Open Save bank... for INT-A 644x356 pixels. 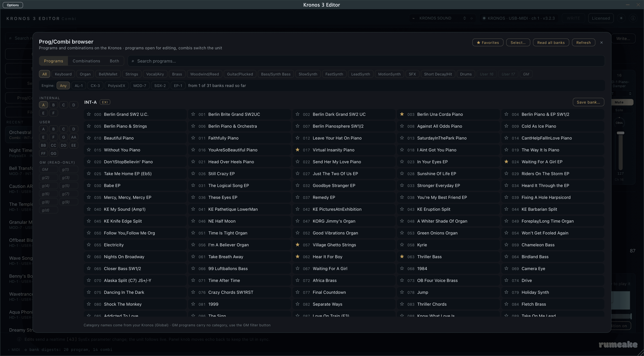(588, 102)
